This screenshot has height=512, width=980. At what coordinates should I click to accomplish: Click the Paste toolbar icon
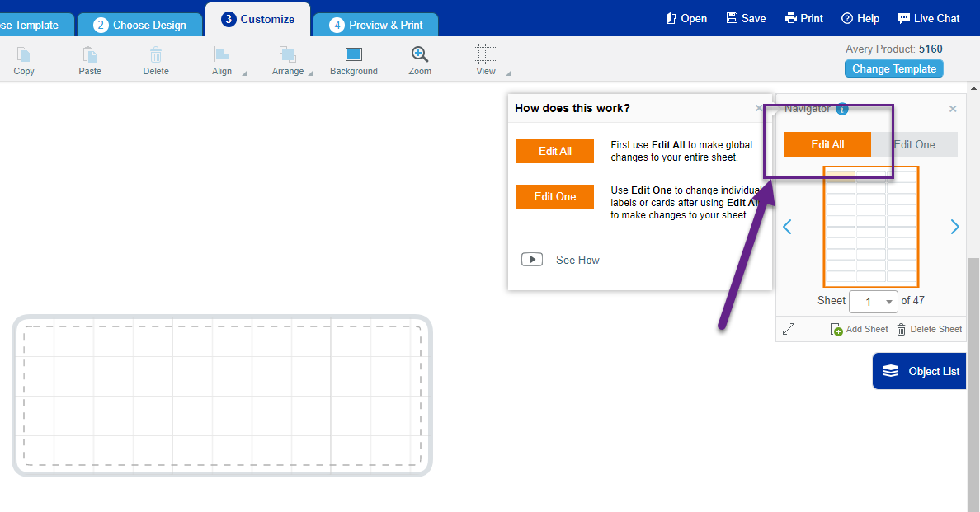coord(89,55)
